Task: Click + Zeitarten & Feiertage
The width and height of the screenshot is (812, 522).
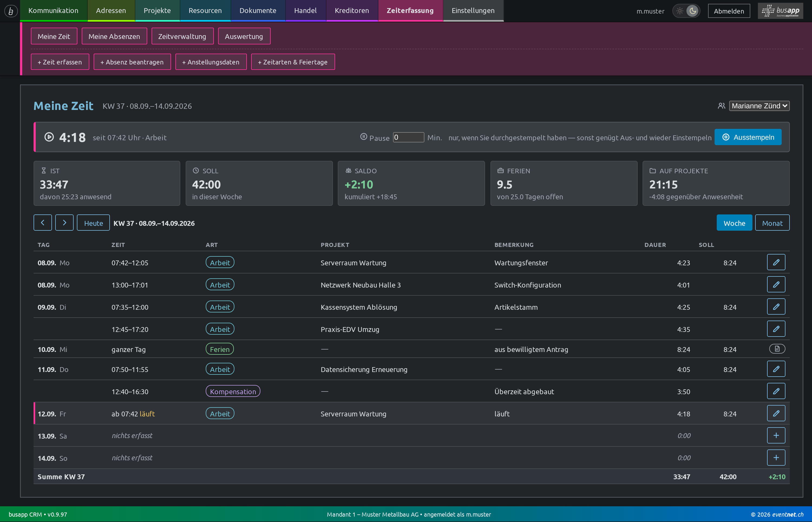Action: pos(293,62)
